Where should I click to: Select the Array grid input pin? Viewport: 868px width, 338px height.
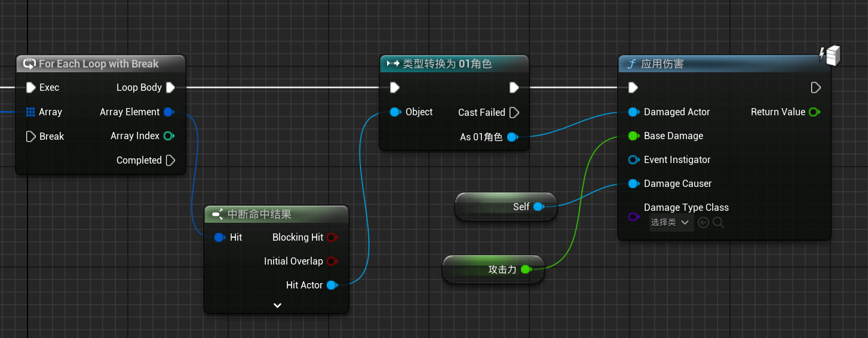[x=30, y=112]
